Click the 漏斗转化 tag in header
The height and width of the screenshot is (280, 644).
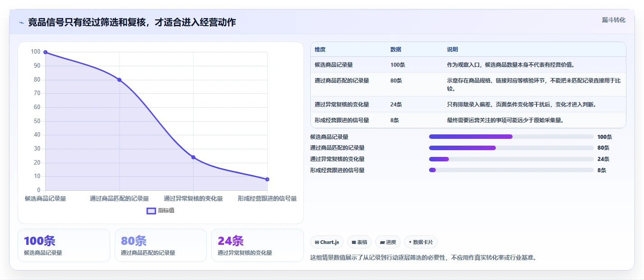point(614,20)
